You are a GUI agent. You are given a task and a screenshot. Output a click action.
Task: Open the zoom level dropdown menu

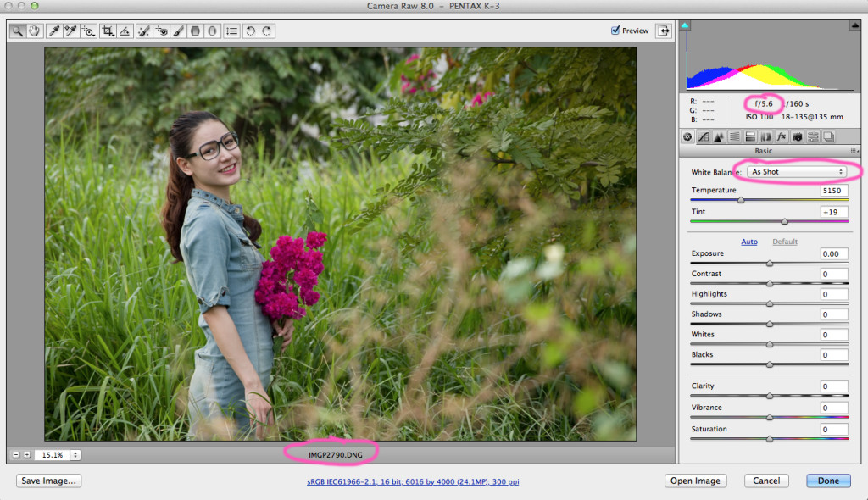point(75,454)
